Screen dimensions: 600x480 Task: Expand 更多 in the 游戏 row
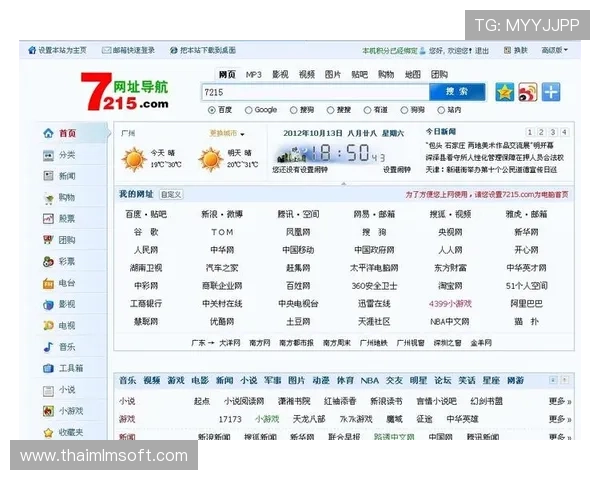[559, 419]
